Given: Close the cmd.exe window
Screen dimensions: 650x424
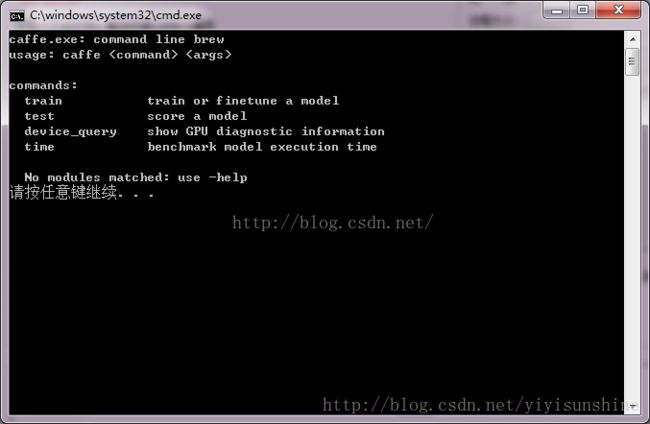Looking at the screenshot, I should click(618, 10).
